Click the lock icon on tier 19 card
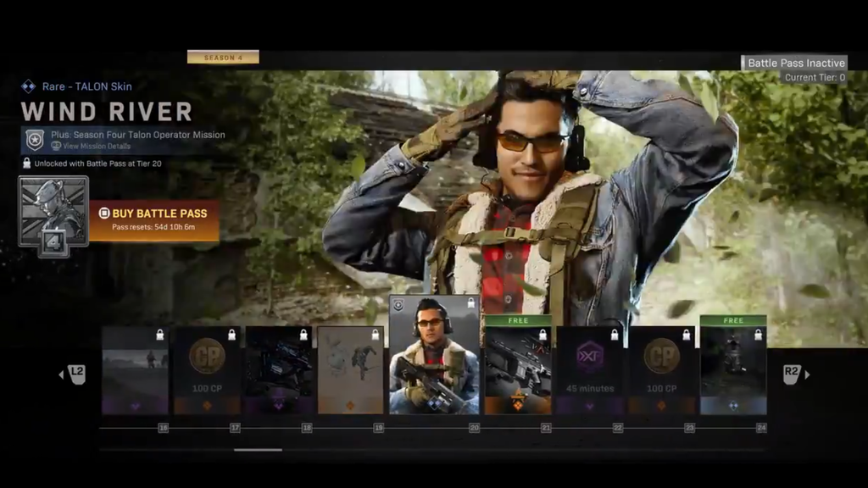This screenshot has width=868, height=488. [376, 334]
